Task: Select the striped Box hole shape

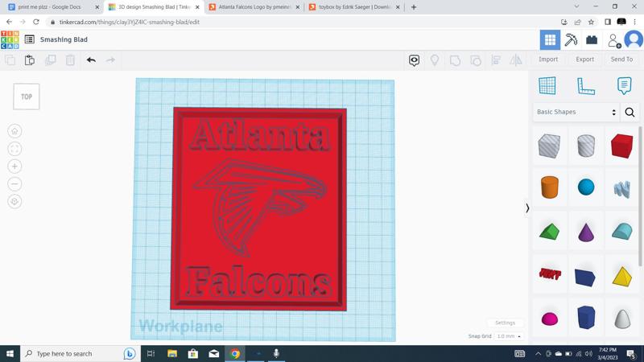Action: pos(549,146)
